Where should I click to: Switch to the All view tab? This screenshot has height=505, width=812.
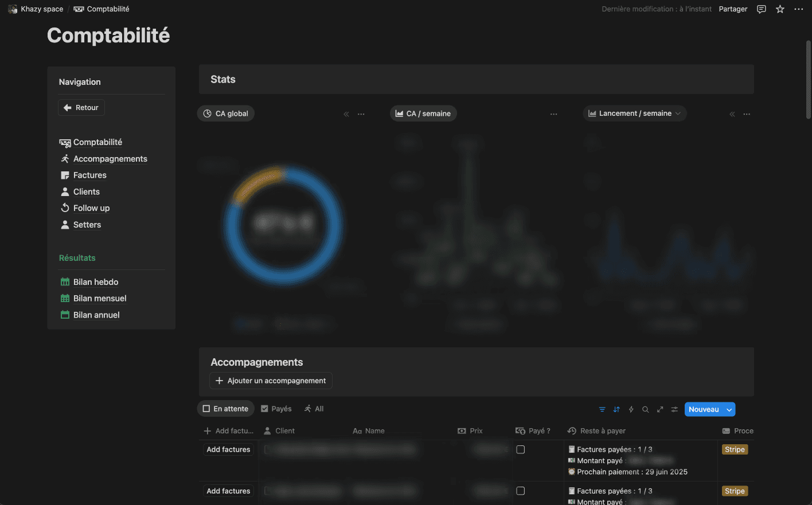(314, 409)
